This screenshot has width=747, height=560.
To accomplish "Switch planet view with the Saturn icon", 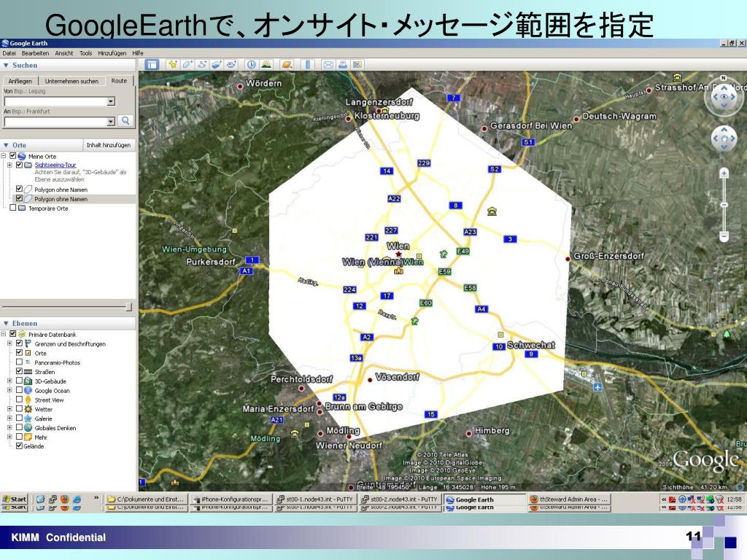I will [287, 64].
